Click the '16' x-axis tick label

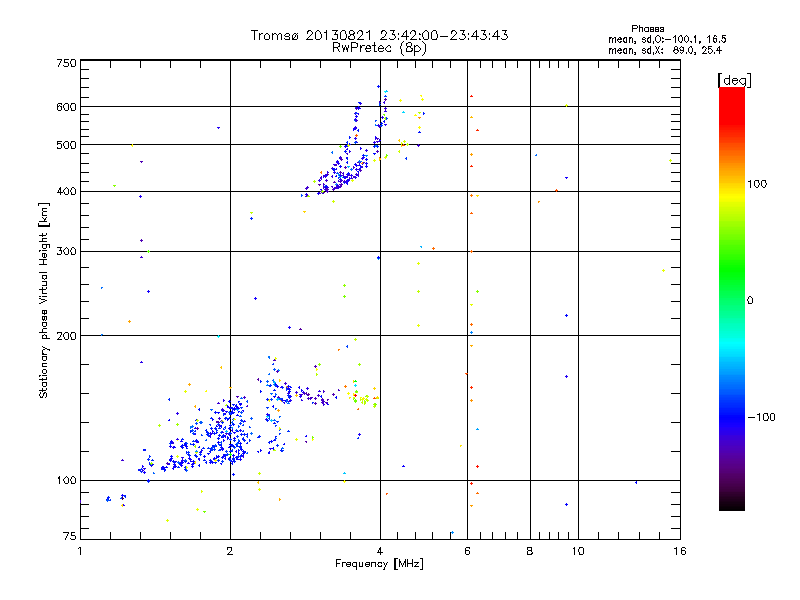(680, 551)
